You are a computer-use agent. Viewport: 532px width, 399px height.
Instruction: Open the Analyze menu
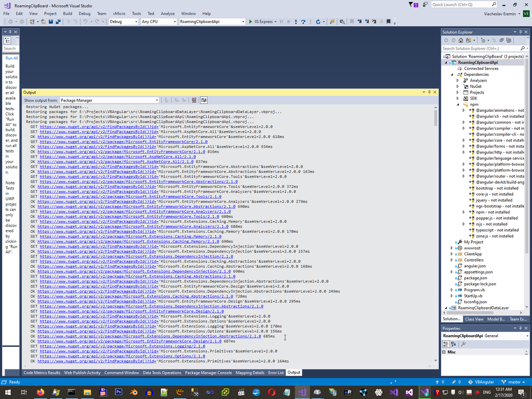click(168, 14)
